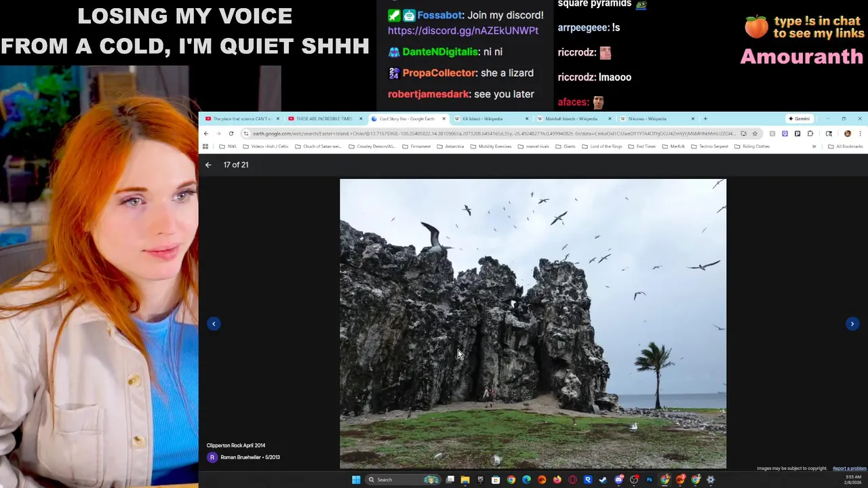Open Photoshop from the taskbar
Viewport: 868px width, 488px height.
(650, 480)
